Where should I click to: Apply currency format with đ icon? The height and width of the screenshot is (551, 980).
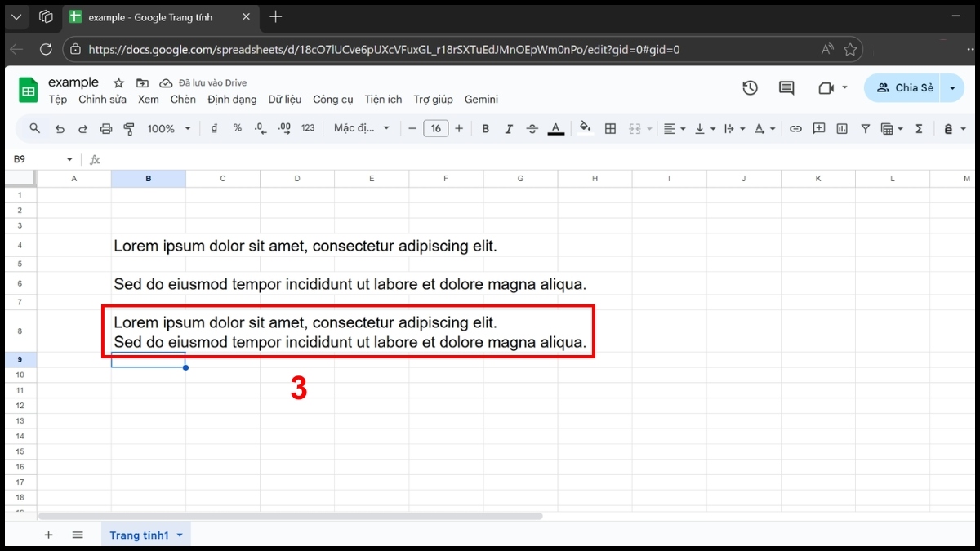[x=213, y=129]
